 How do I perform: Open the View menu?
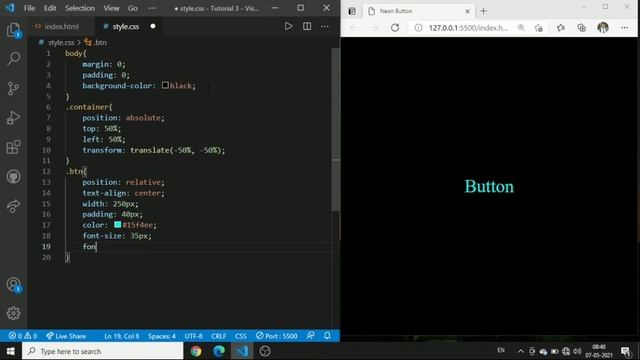click(111, 8)
